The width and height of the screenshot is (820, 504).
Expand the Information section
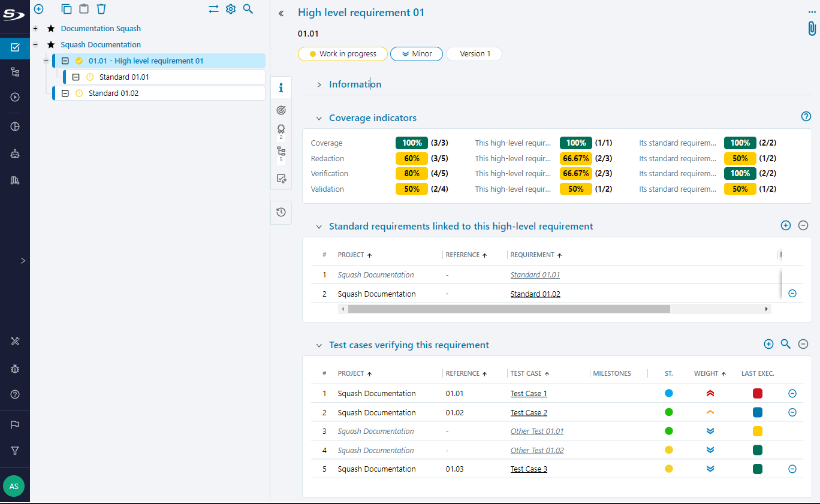click(319, 84)
